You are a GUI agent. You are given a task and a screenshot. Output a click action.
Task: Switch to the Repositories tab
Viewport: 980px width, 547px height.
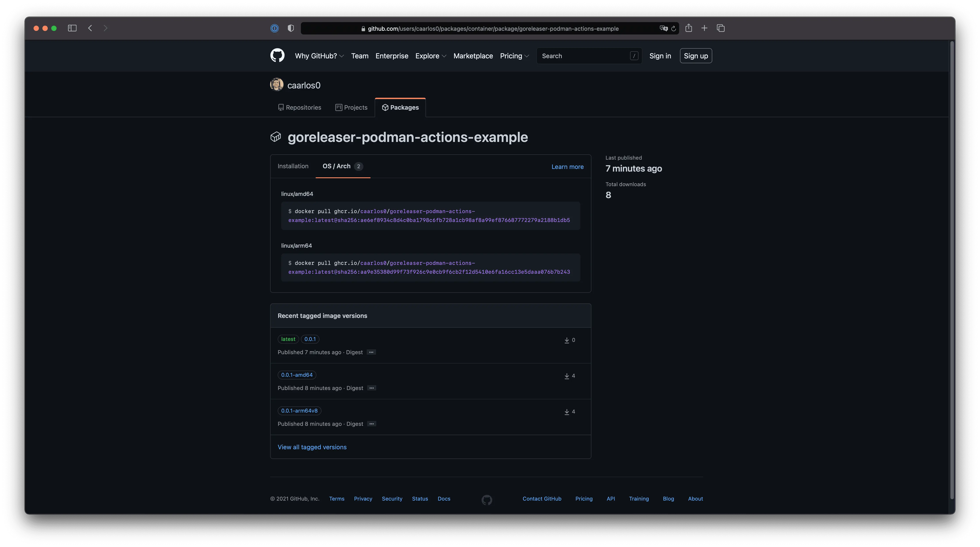coord(299,107)
